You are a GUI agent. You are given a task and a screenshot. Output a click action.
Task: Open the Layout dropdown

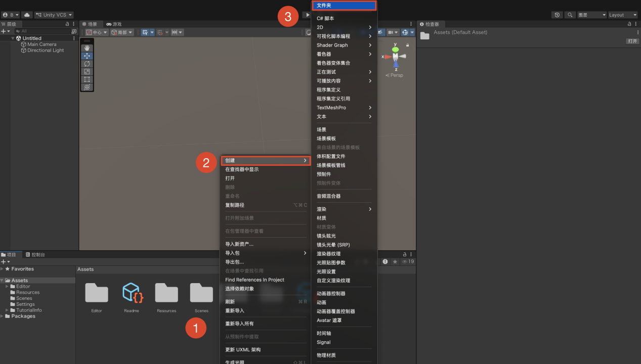coord(623,15)
